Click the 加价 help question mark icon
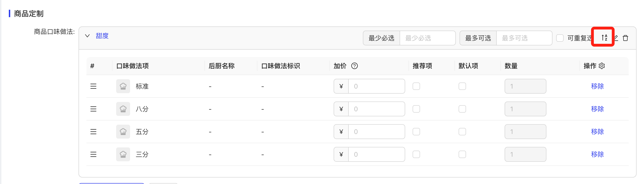The width and height of the screenshot is (644, 184). click(354, 66)
